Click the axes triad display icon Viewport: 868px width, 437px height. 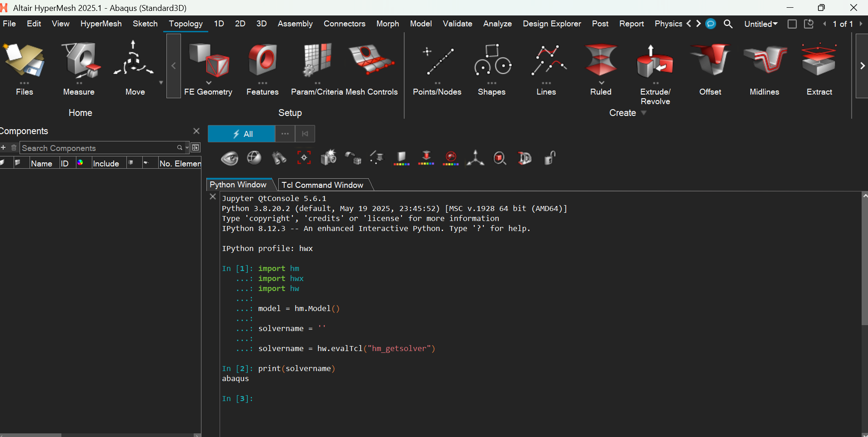tap(475, 158)
